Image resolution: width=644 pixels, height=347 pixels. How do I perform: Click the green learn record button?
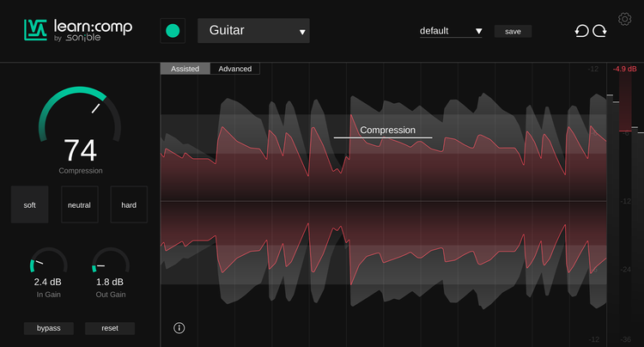[x=173, y=31]
